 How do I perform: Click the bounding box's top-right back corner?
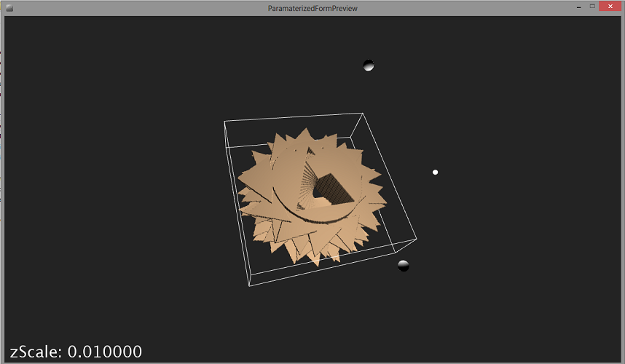tap(363, 113)
